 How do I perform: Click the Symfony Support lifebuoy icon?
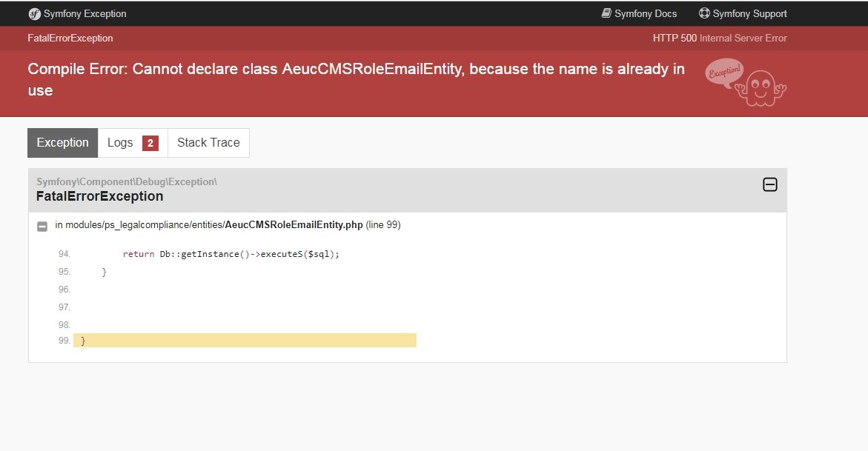pyautogui.click(x=704, y=13)
